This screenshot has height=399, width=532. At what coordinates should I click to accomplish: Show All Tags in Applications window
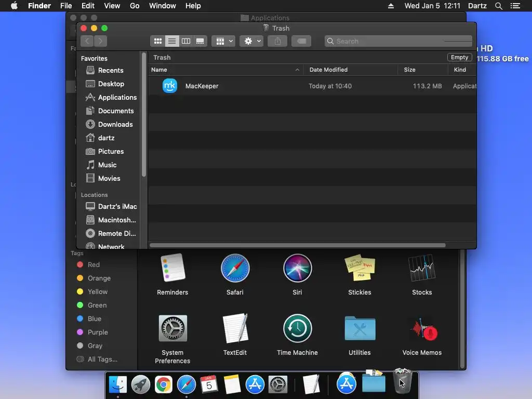(97, 360)
